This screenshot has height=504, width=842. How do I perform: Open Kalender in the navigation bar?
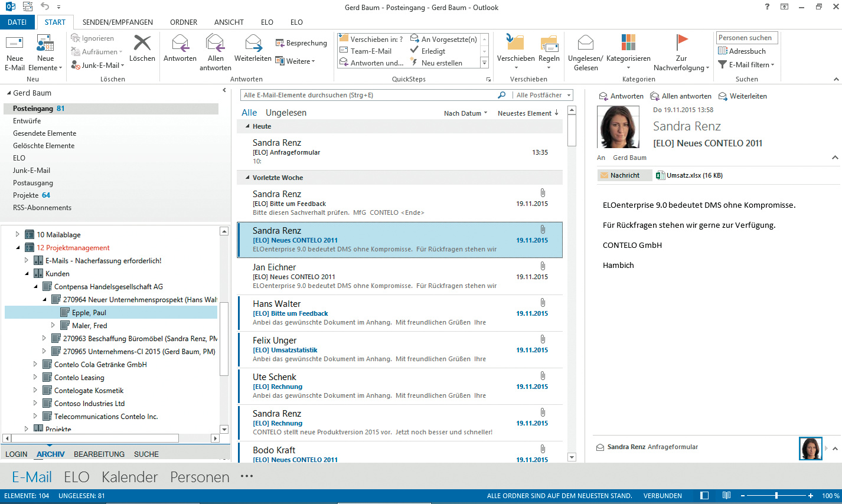click(129, 477)
